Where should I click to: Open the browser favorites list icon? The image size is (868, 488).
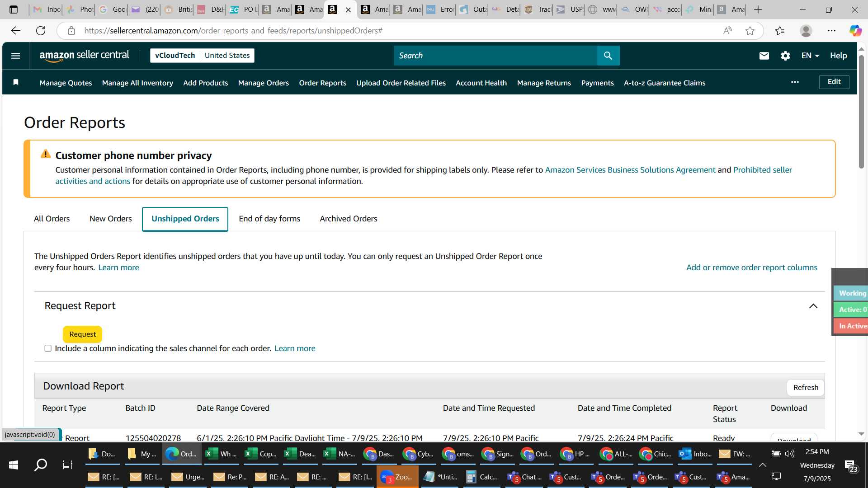[780, 31]
